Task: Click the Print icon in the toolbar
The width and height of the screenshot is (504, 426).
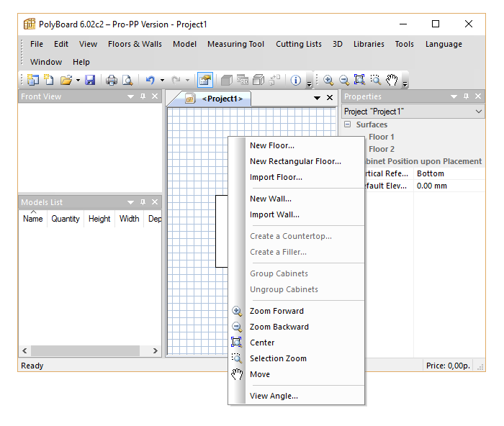Action: tap(112, 81)
